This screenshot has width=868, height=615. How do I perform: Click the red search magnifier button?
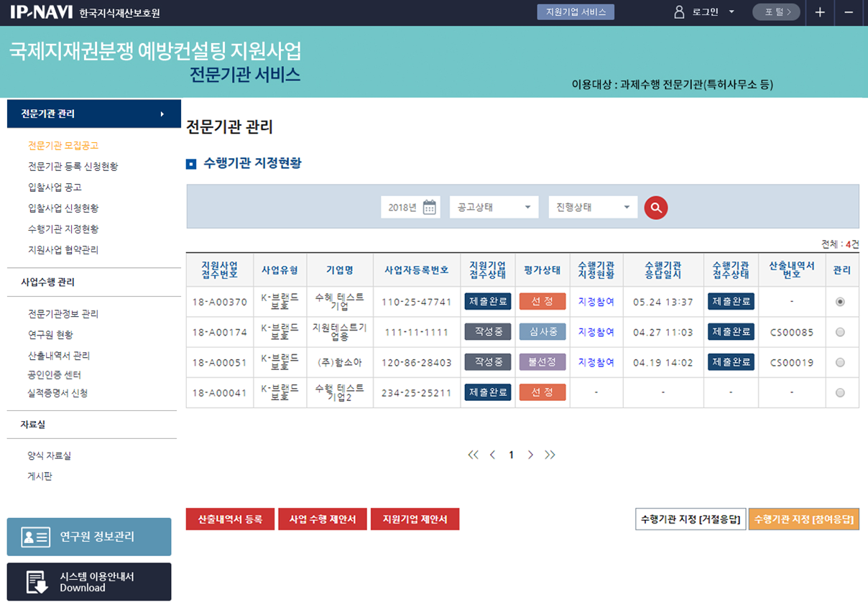[x=655, y=208]
